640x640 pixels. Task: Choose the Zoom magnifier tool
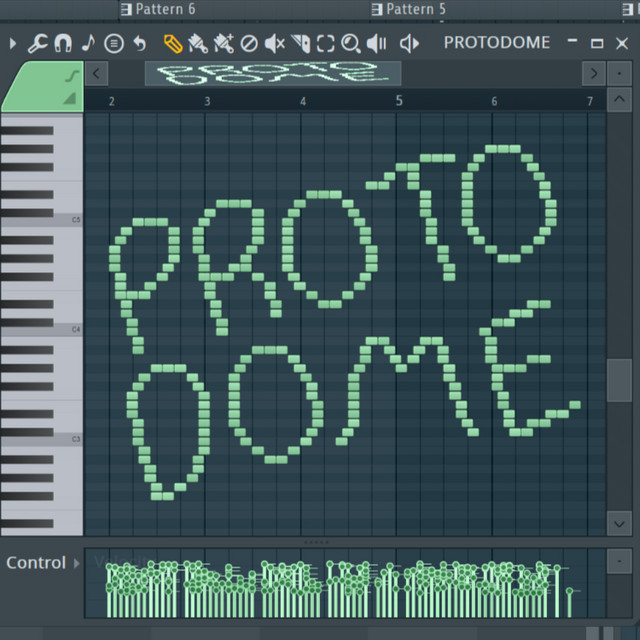[x=350, y=43]
